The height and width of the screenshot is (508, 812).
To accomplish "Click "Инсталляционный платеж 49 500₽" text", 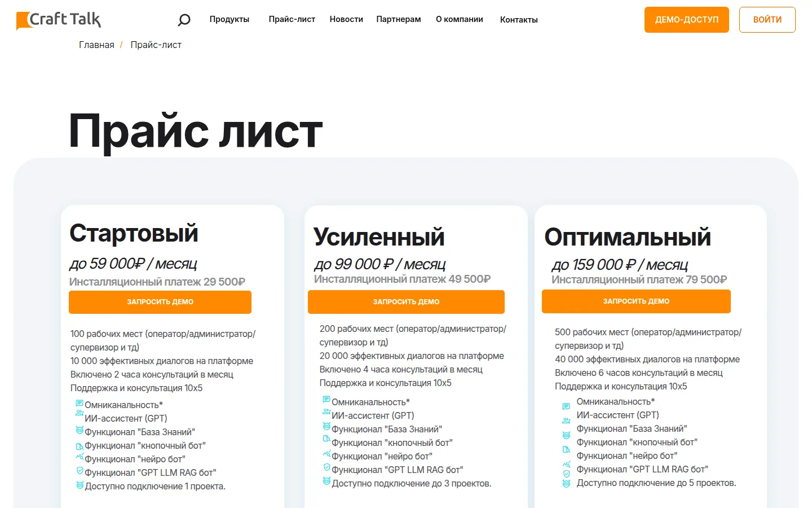I will point(402,279).
